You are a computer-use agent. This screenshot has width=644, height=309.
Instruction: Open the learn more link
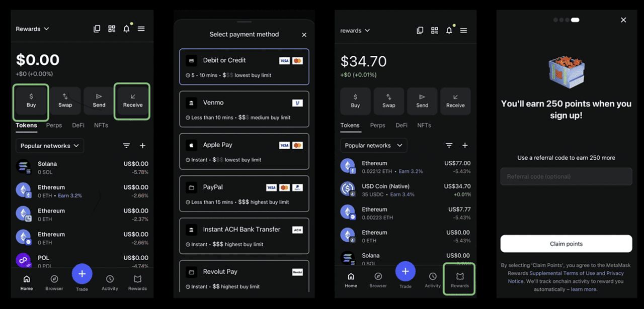click(584, 289)
